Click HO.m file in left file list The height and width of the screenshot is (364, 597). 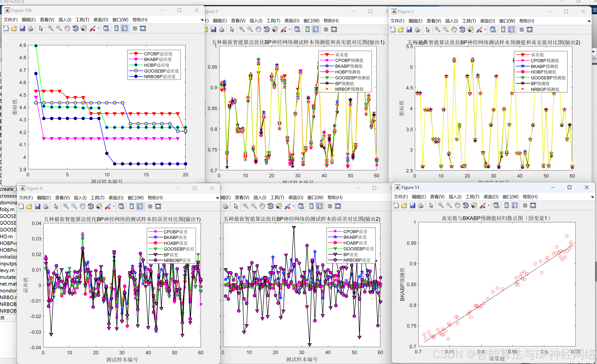click(x=6, y=236)
